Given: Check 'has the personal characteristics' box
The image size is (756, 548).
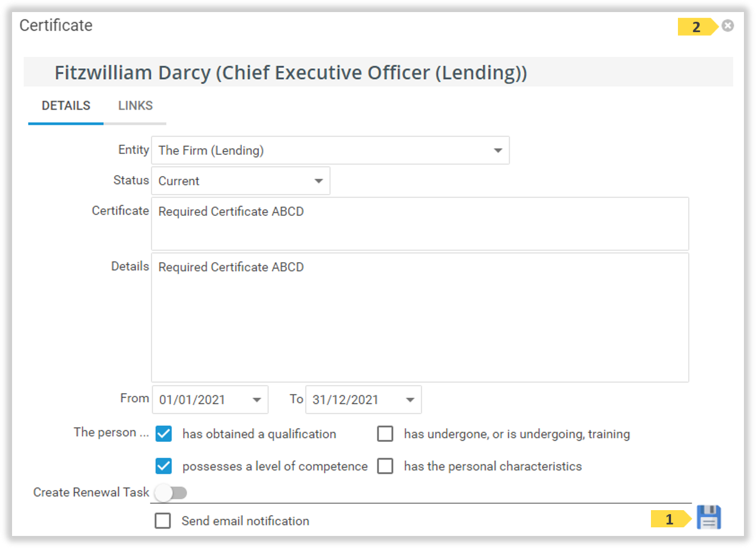Looking at the screenshot, I should pyautogui.click(x=385, y=466).
